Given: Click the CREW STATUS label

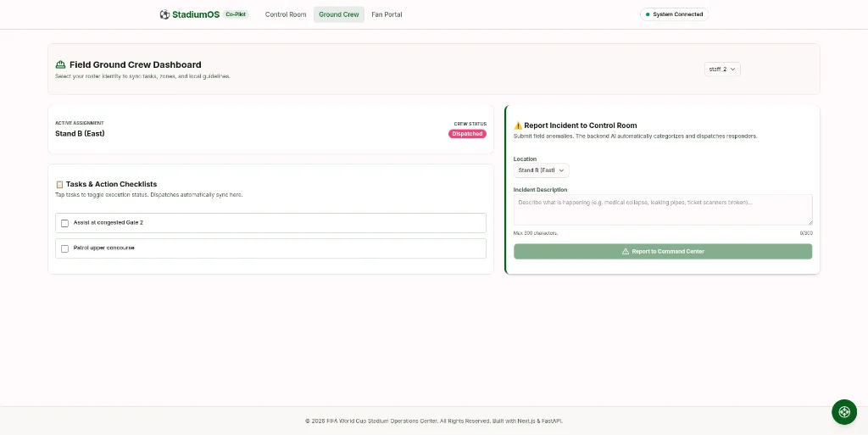Looking at the screenshot, I should 470,124.
